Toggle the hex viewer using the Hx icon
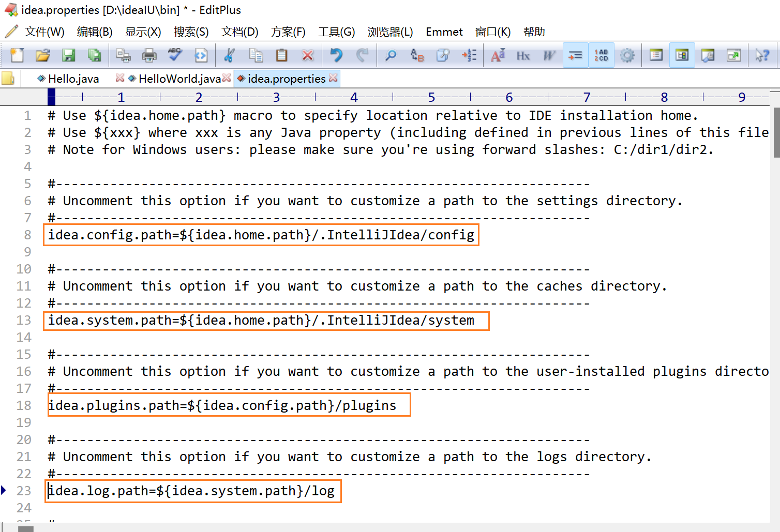The width and height of the screenshot is (780, 532). 523,55
